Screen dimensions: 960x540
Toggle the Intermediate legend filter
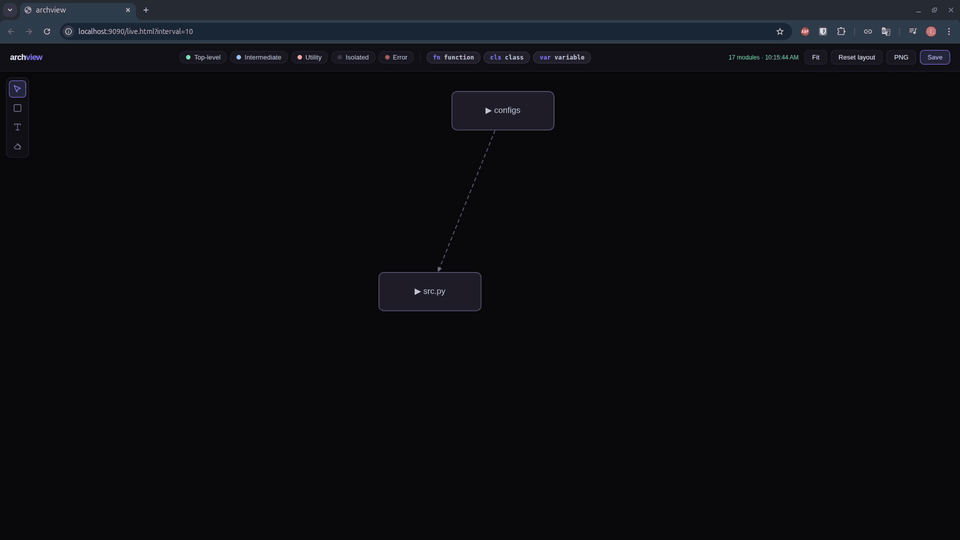[x=259, y=58]
